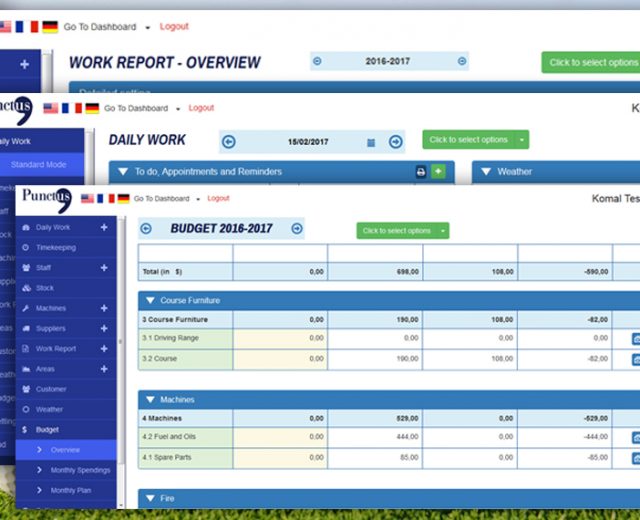Open Stock in the sidebar menu
This screenshot has width=640, height=520.
tap(45, 288)
